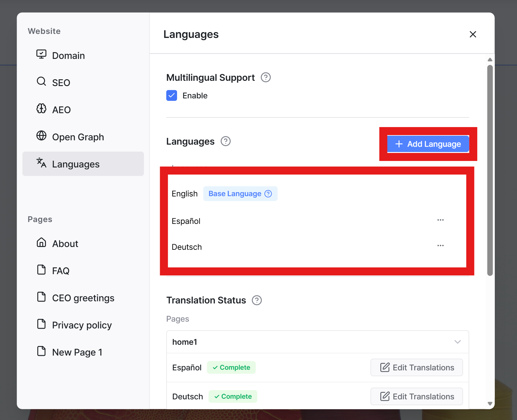This screenshot has height=420, width=517.
Task: Collapse the home1 page dropdown
Action: tap(457, 342)
